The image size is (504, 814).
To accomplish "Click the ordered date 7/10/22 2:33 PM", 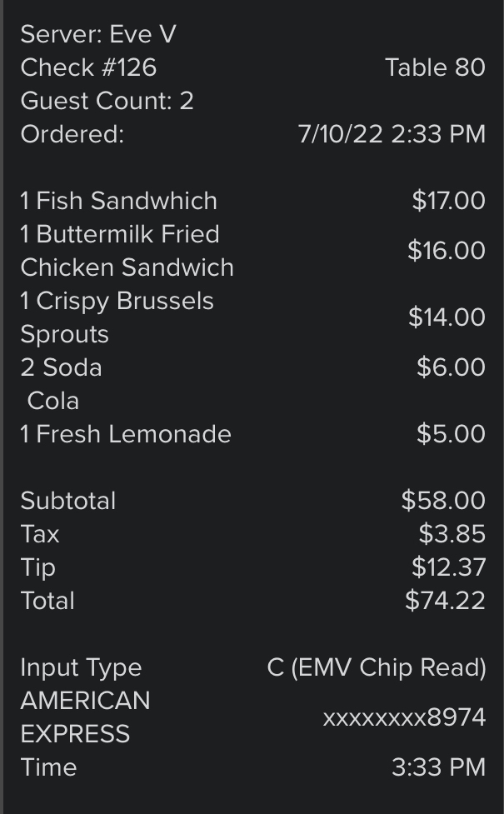I will click(x=392, y=134).
